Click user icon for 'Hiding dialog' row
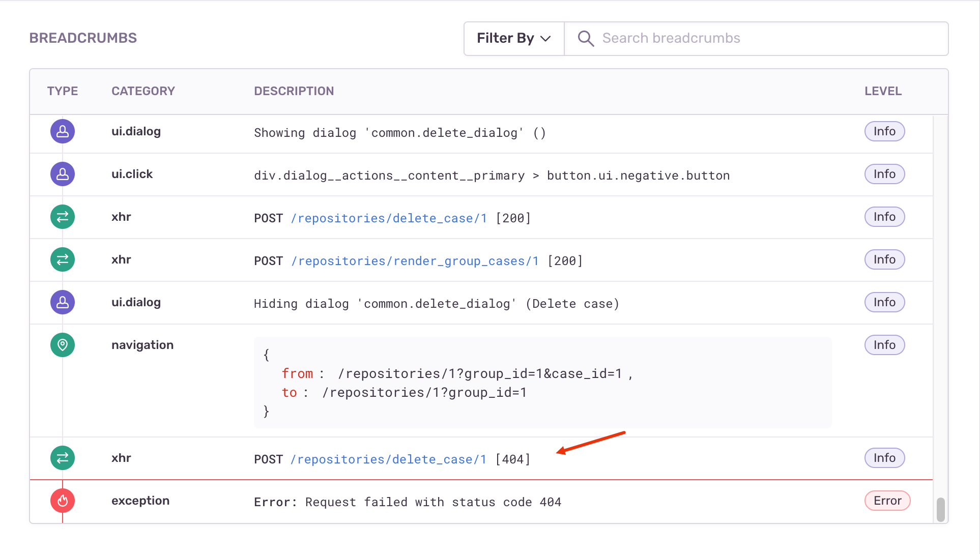This screenshot has height=554, width=980. (63, 303)
